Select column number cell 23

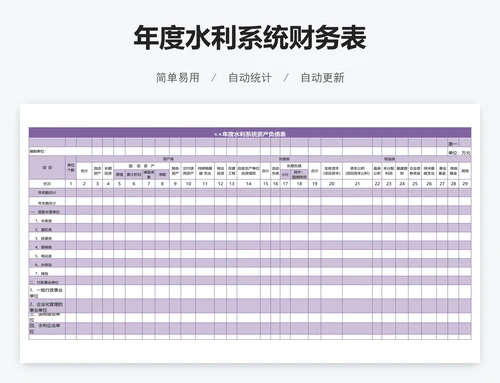(389, 184)
